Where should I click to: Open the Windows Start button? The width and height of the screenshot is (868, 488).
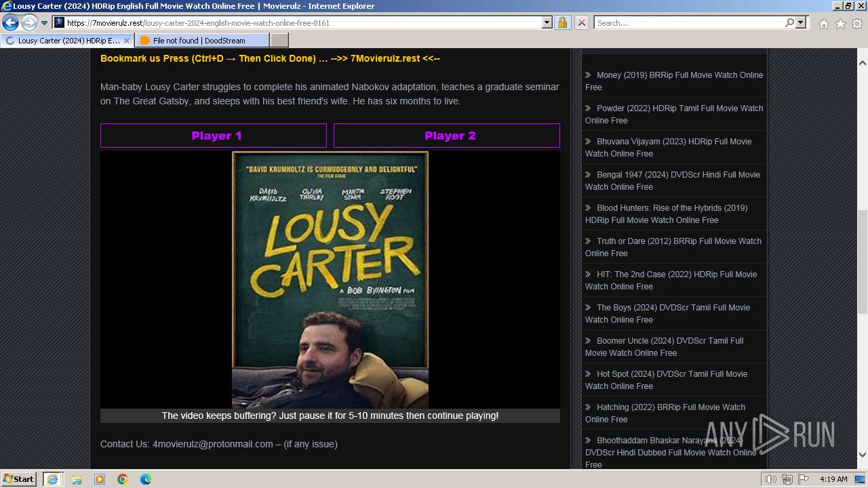pos(19,479)
